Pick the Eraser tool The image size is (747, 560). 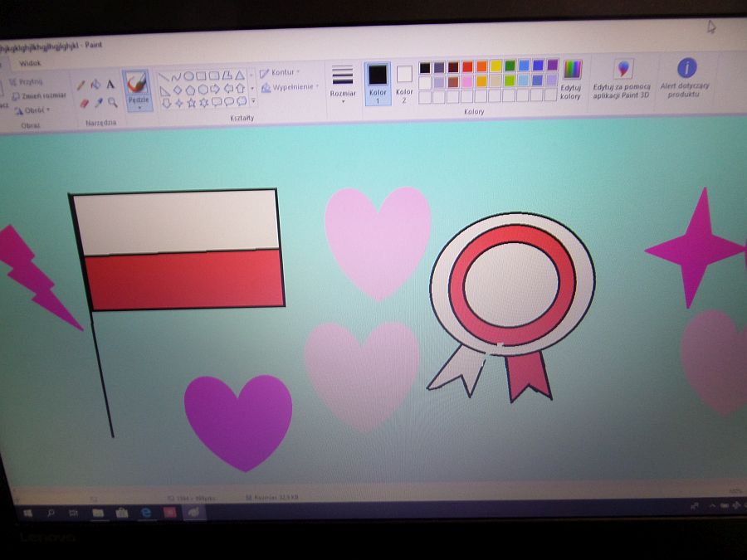point(83,103)
